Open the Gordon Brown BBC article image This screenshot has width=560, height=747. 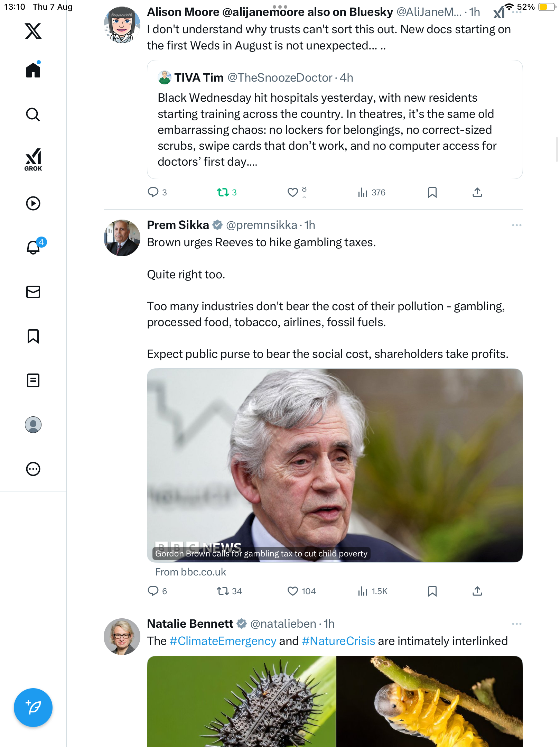pos(335,465)
